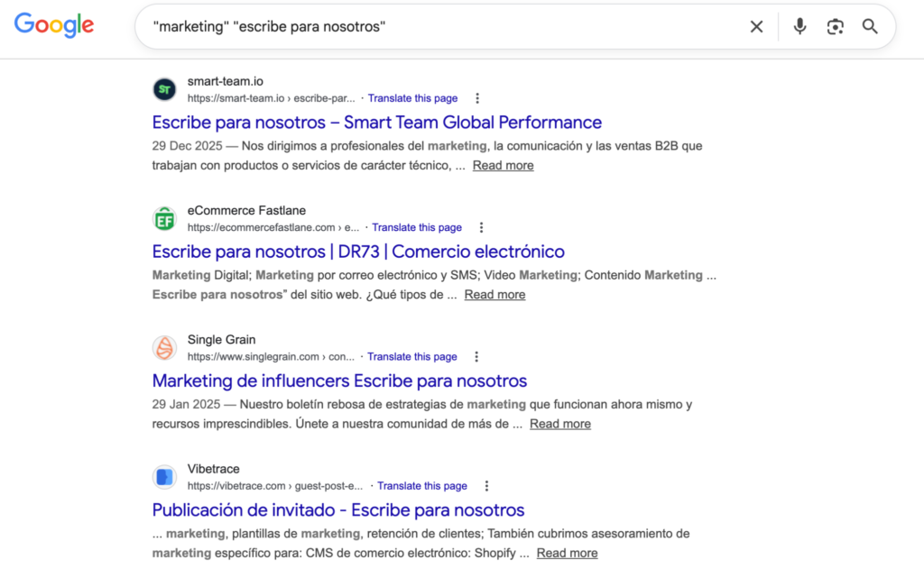Open "Escribe para nosotros – Smart Team Global Performance"

[x=376, y=123]
